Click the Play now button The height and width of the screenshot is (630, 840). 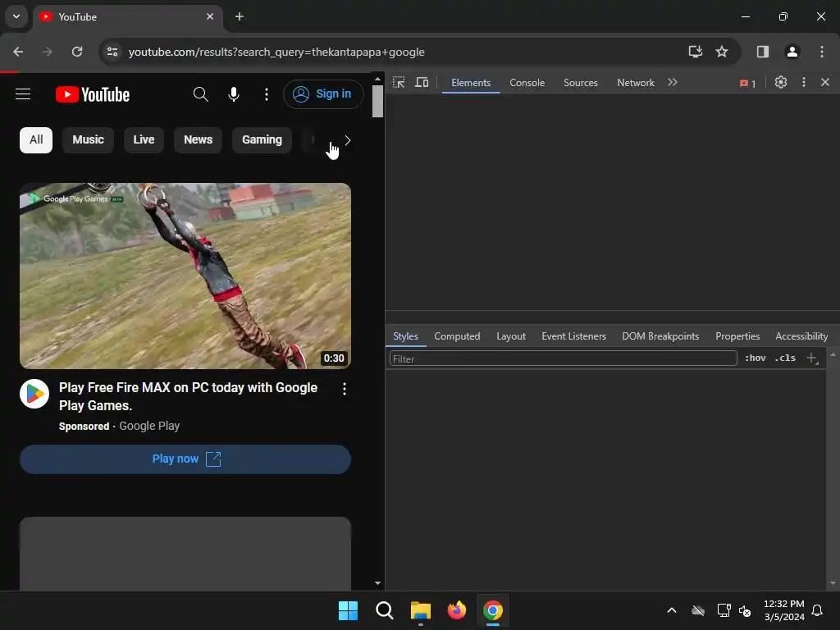(x=185, y=459)
